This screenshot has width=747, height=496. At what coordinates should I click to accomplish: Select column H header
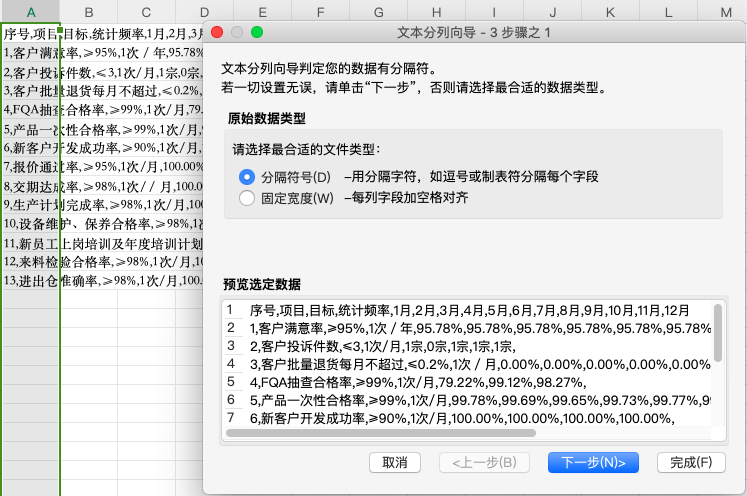[436, 12]
